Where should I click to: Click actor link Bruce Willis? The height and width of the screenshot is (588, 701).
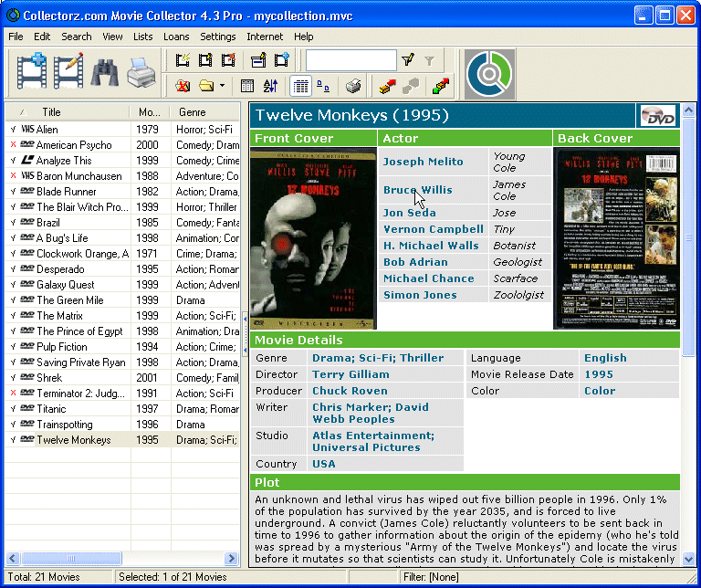pyautogui.click(x=417, y=190)
